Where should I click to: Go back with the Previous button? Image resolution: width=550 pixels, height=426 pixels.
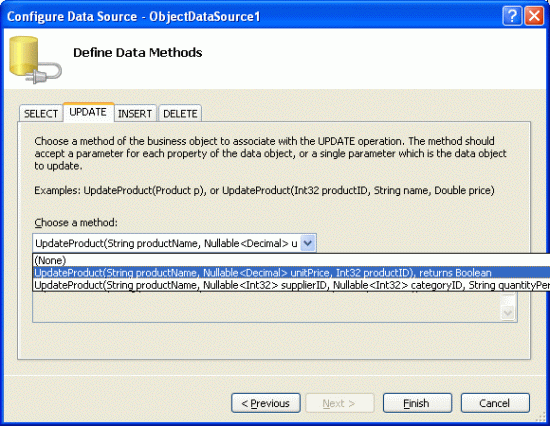[x=266, y=403]
